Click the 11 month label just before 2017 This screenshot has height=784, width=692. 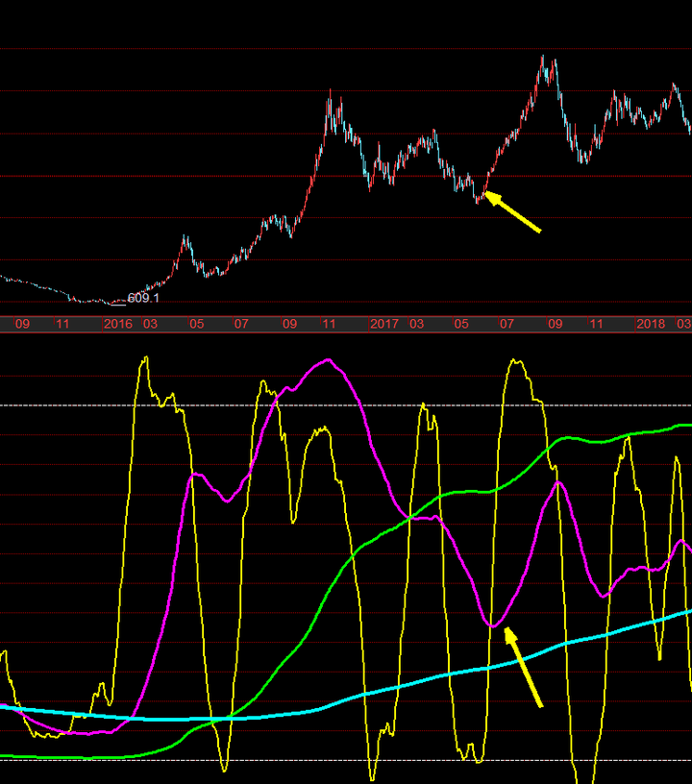329,324
